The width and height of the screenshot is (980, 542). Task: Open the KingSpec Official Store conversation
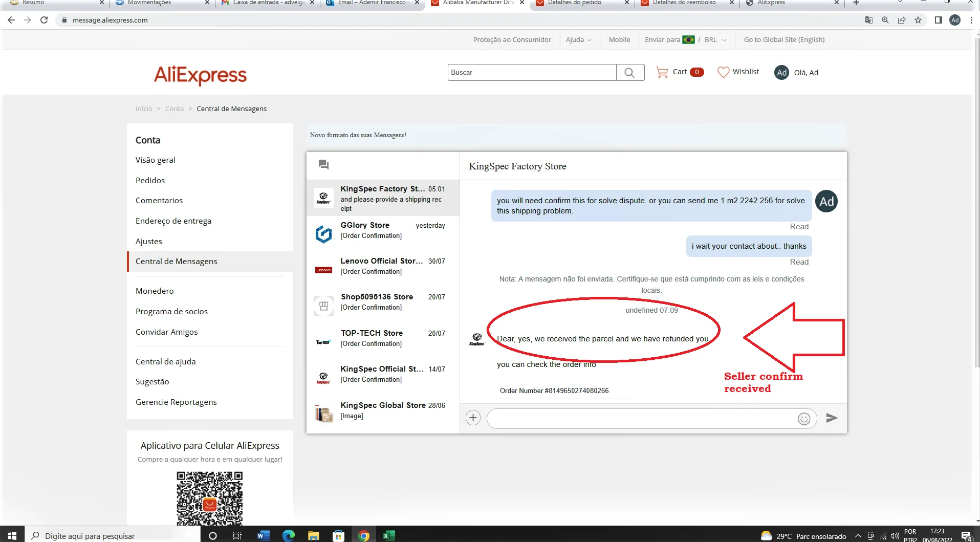[383, 378]
